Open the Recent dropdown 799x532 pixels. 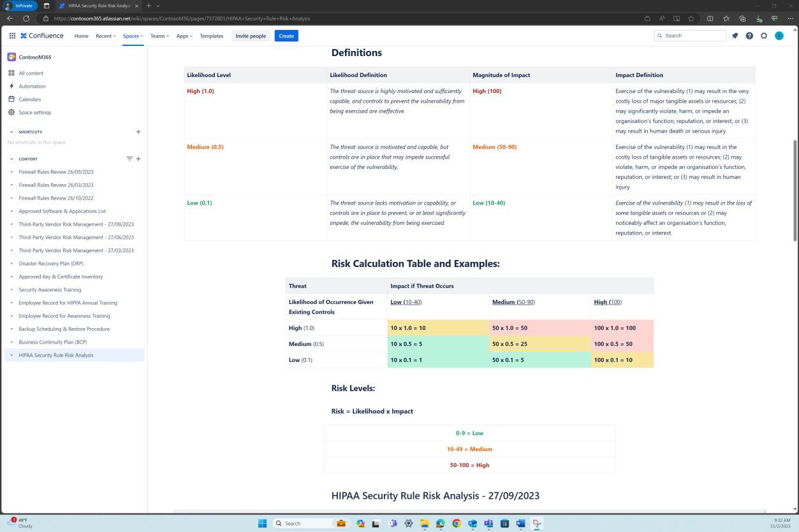[x=105, y=36]
